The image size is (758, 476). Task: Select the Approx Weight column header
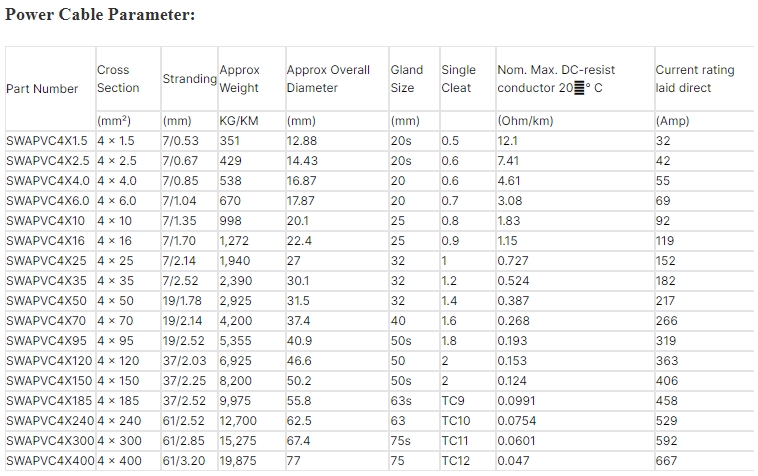click(239, 79)
